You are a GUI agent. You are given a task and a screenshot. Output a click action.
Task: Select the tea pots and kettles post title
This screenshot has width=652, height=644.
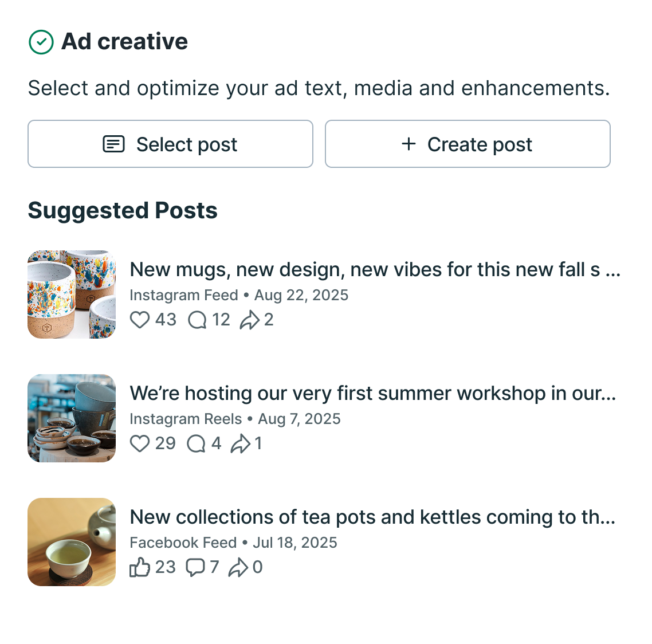click(372, 517)
